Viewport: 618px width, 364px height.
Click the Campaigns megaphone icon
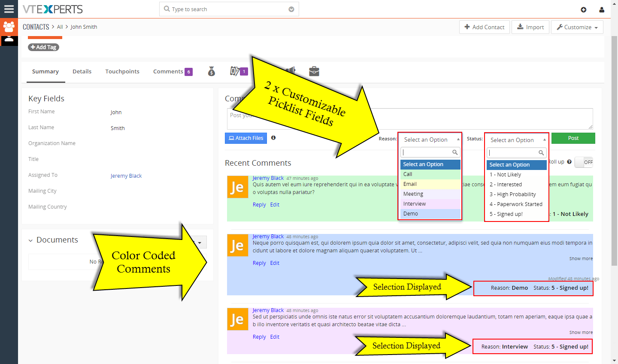[x=291, y=71]
